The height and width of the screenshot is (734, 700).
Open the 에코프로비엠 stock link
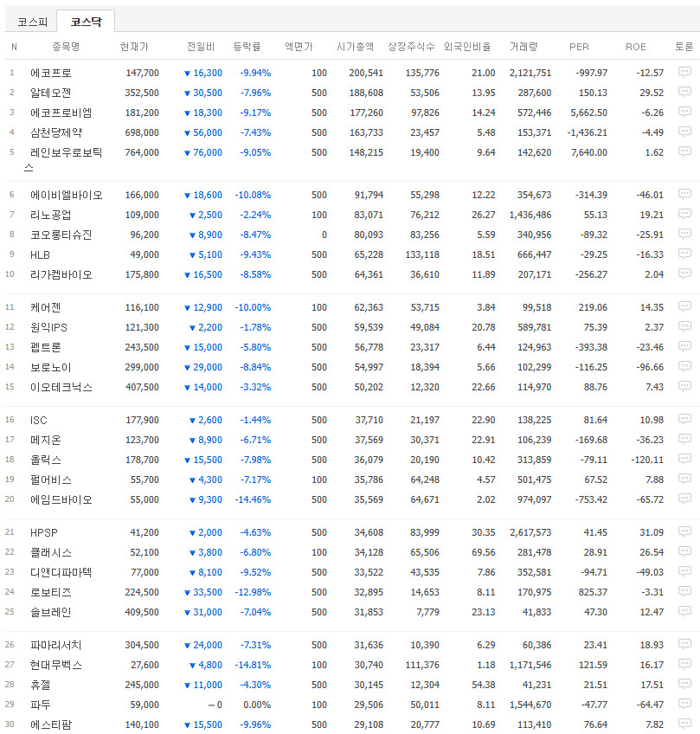coord(61,113)
